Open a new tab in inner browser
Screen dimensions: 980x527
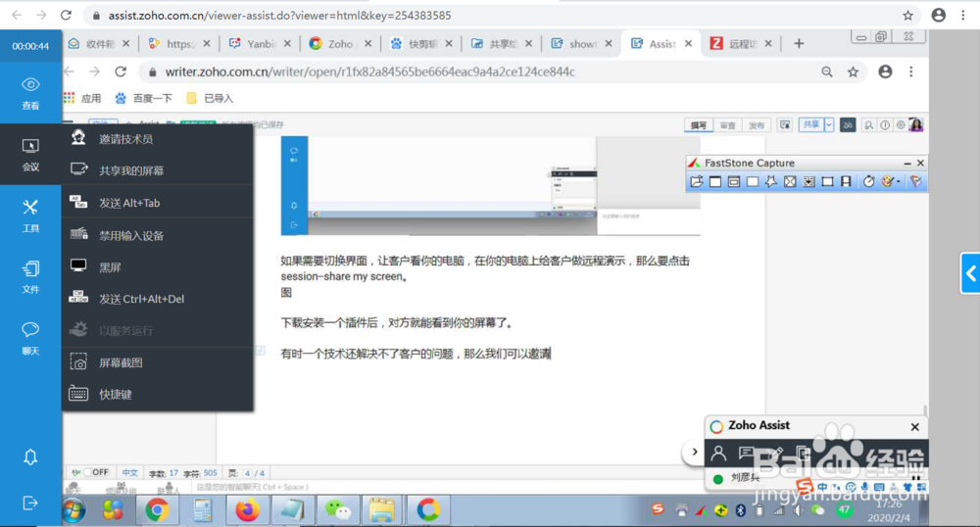pyautogui.click(x=799, y=44)
